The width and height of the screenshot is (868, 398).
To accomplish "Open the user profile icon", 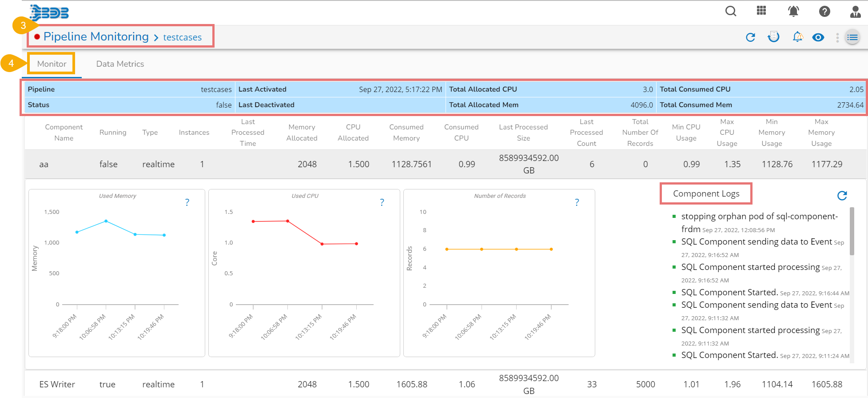I will tap(855, 12).
